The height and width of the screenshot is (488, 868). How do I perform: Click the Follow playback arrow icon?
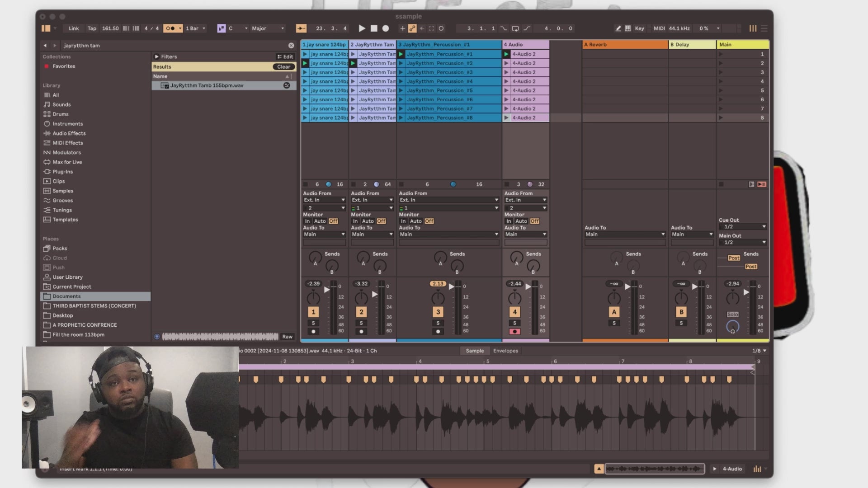[x=301, y=28]
